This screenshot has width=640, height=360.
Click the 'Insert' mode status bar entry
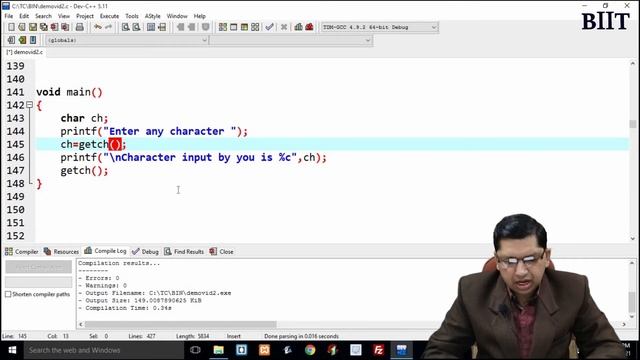[x=233, y=336]
